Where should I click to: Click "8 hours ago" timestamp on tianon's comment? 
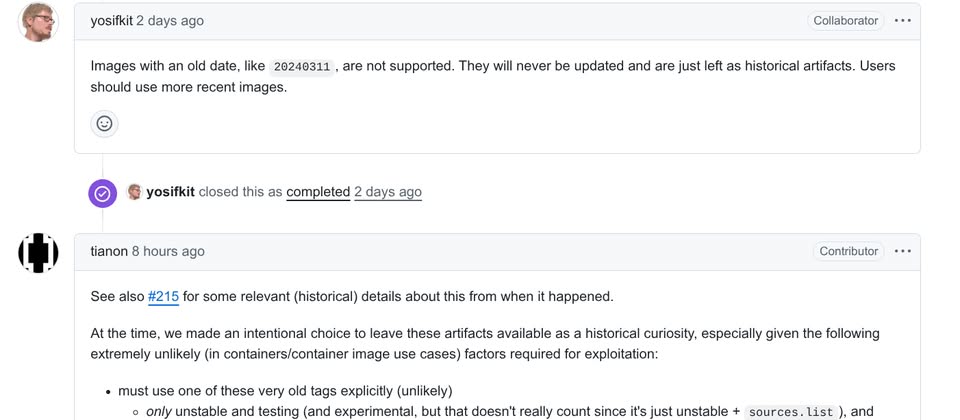coord(168,251)
